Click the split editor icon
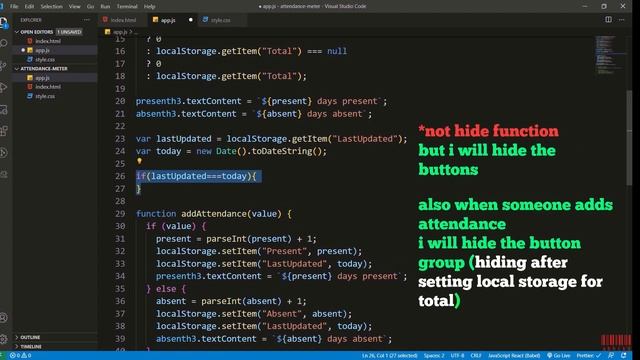The height and width of the screenshot is (360, 640). click(x=608, y=20)
